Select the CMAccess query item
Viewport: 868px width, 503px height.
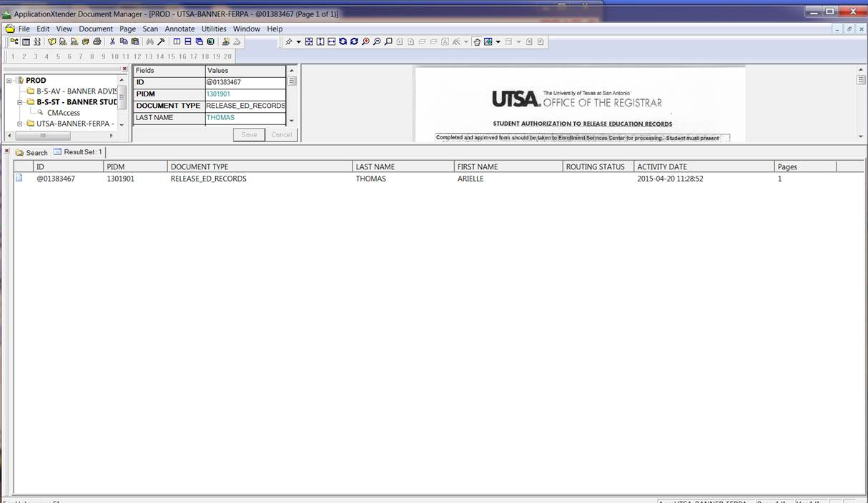[x=63, y=113]
